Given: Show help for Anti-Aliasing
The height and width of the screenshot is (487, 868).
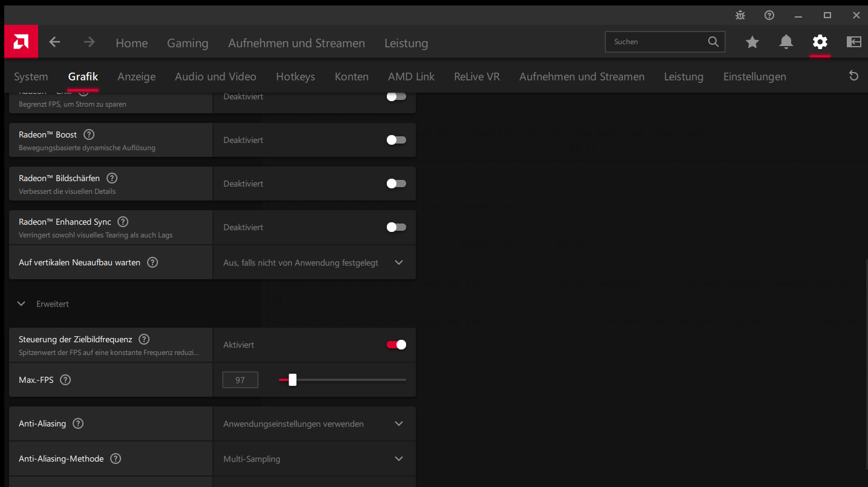Looking at the screenshot, I should point(78,423).
